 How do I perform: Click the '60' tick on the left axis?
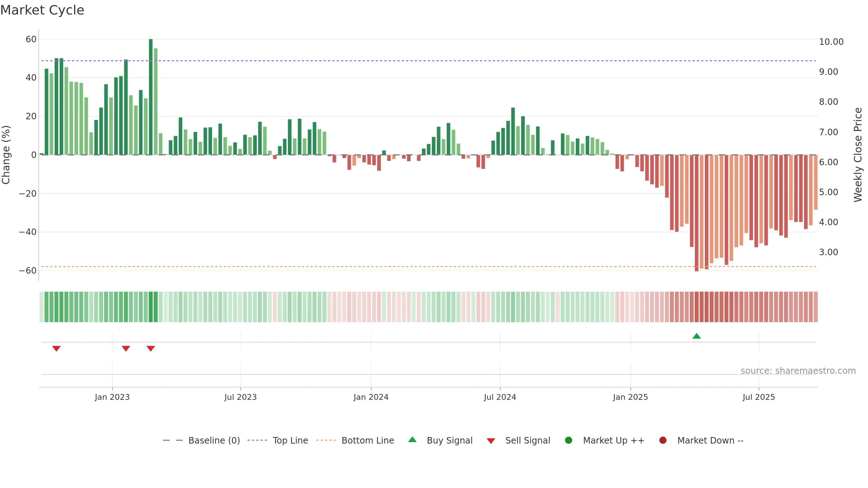point(31,39)
